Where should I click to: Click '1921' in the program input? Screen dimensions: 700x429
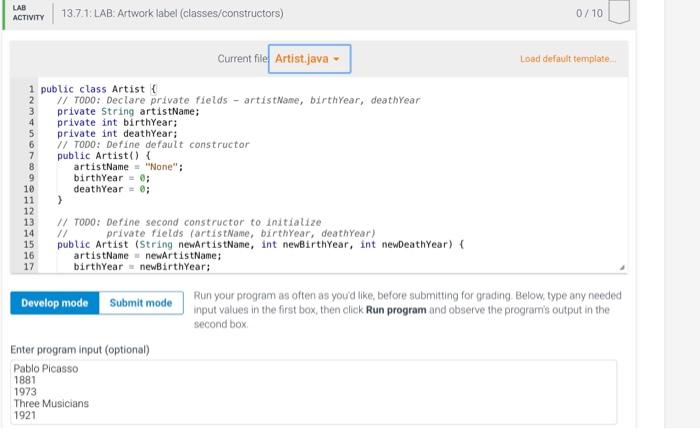pyautogui.click(x=25, y=415)
